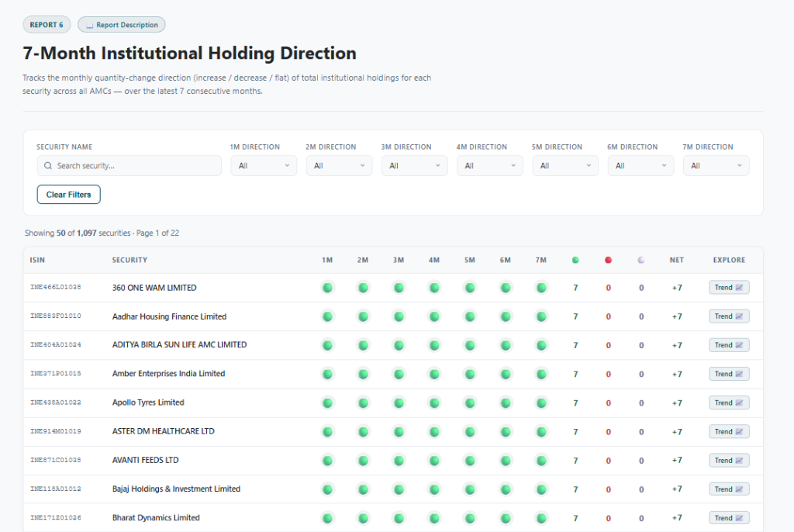The width and height of the screenshot is (794, 532).
Task: Click the security name Bharat Dynamics Limited
Action: click(156, 518)
